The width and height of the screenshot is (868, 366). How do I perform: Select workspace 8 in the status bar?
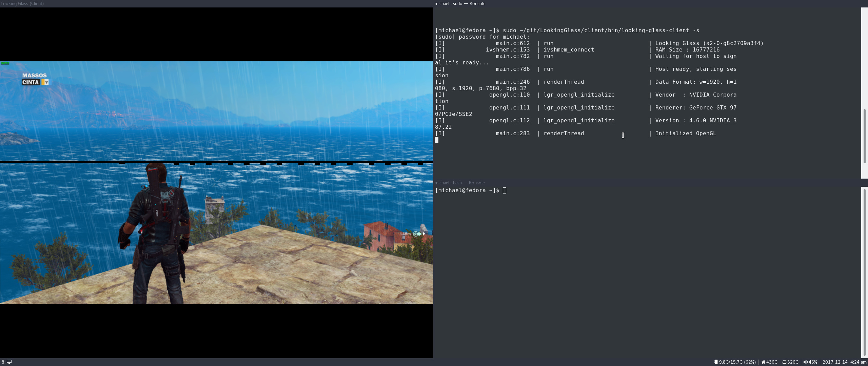(6, 362)
